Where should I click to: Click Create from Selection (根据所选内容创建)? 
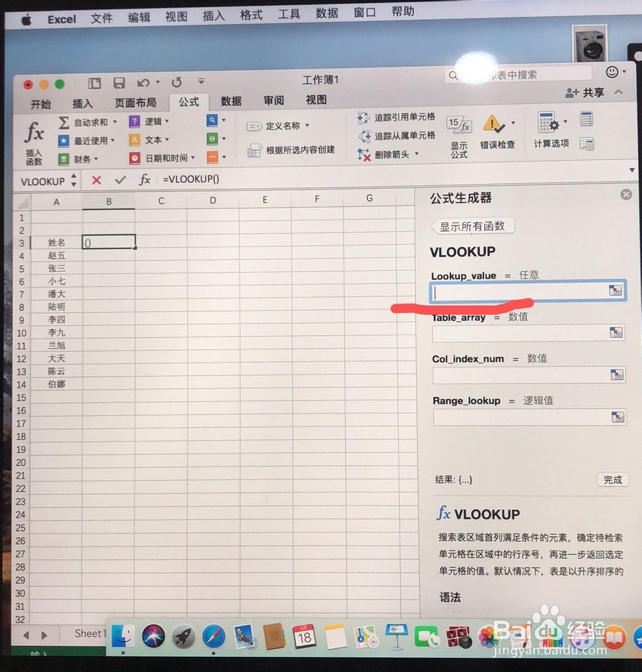pos(291,150)
